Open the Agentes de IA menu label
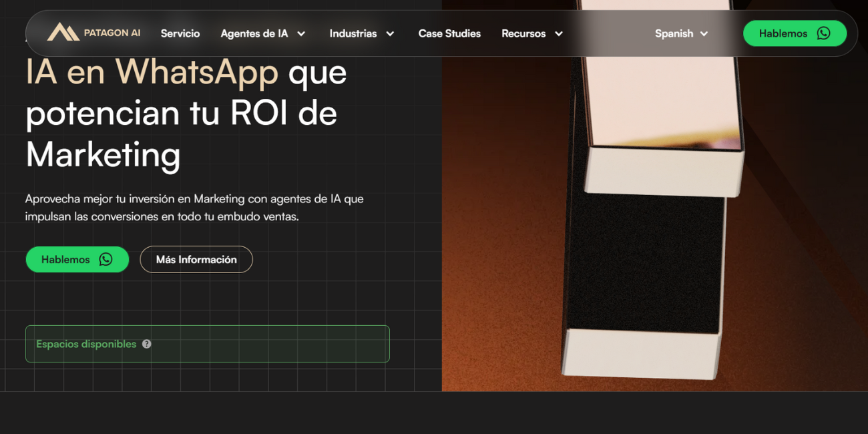 pyautogui.click(x=254, y=33)
